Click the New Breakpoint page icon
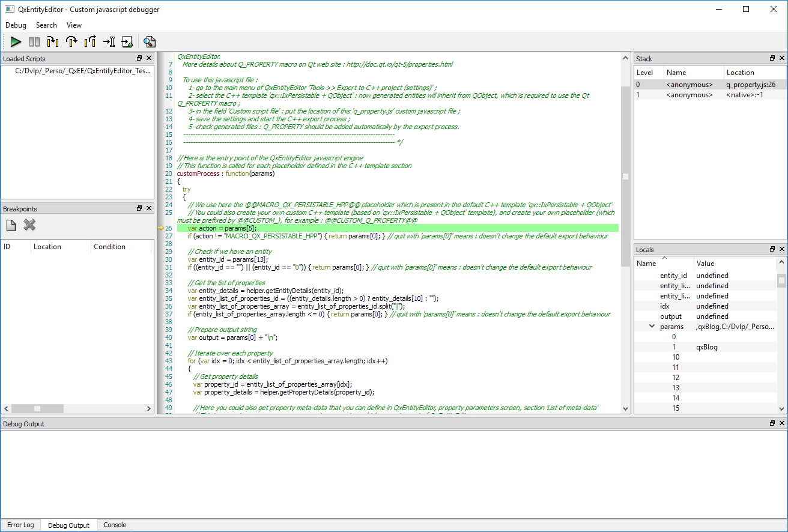Screen dimensions: 788x532 pyautogui.click(x=11, y=225)
